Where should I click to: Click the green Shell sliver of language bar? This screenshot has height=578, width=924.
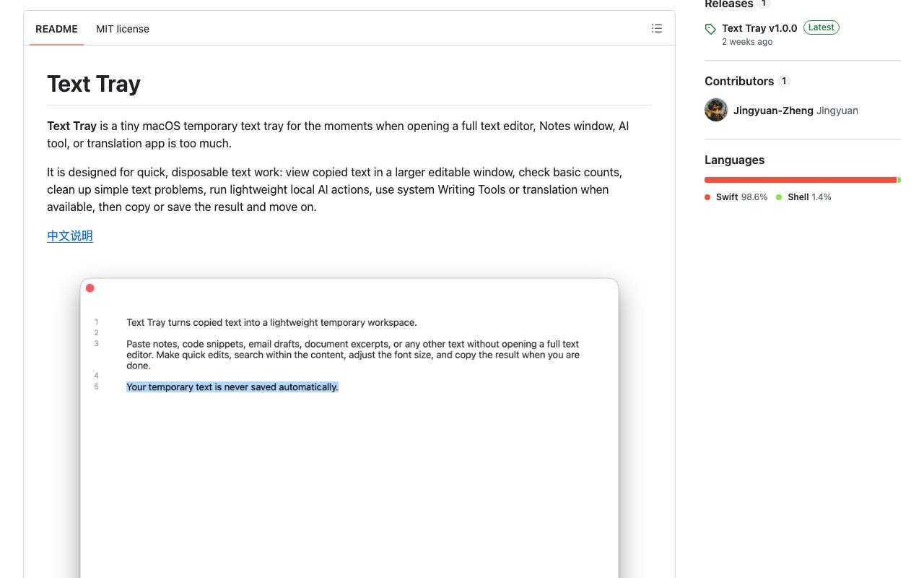pos(899,180)
